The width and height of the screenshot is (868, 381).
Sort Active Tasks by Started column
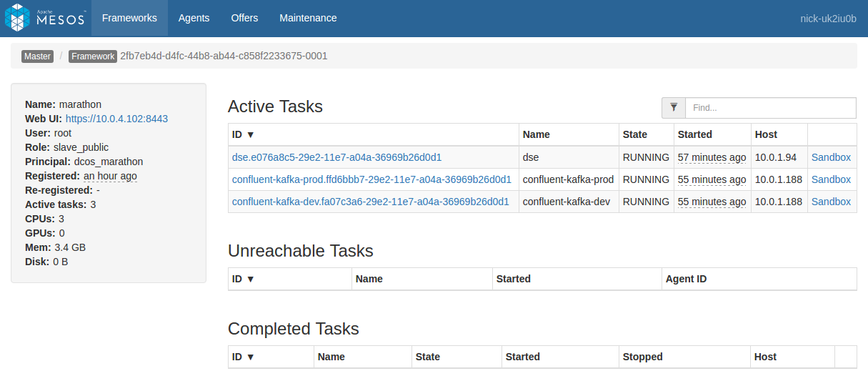[695, 134]
